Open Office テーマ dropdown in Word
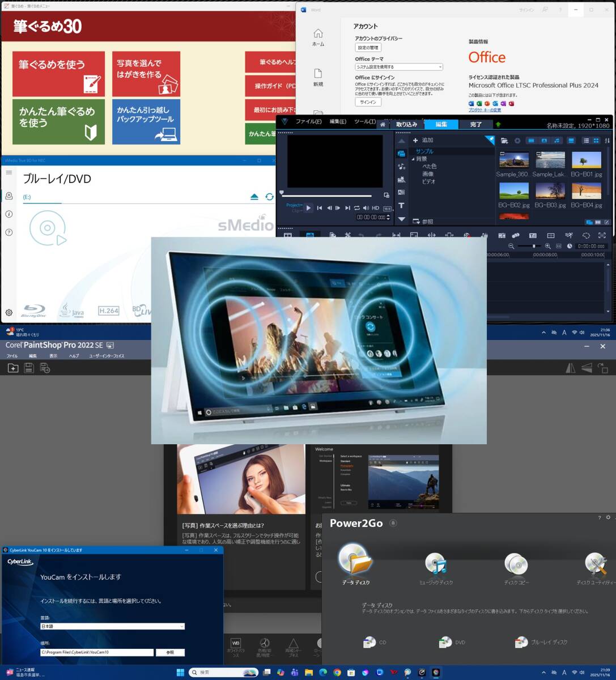Viewport: 616px width, 680px height. click(x=399, y=67)
